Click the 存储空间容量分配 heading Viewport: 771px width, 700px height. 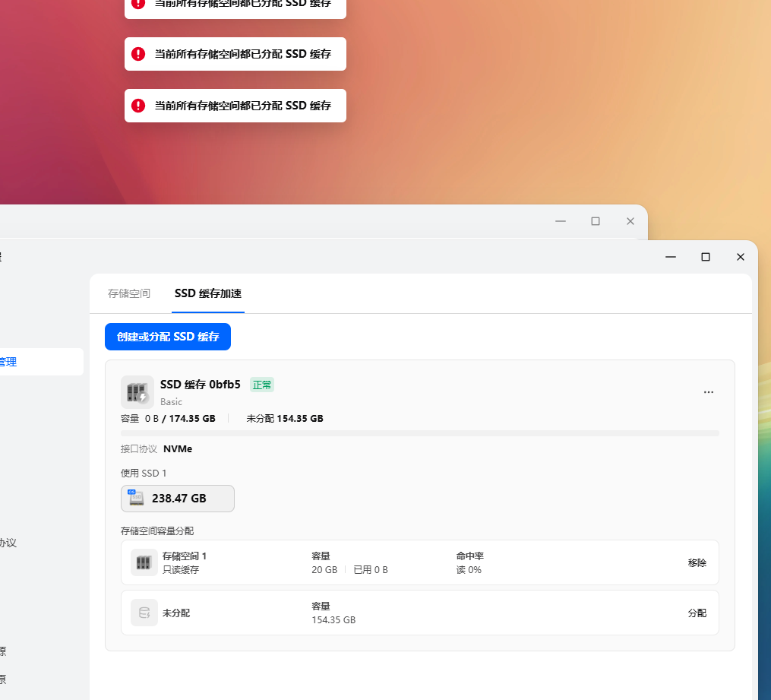click(x=156, y=531)
